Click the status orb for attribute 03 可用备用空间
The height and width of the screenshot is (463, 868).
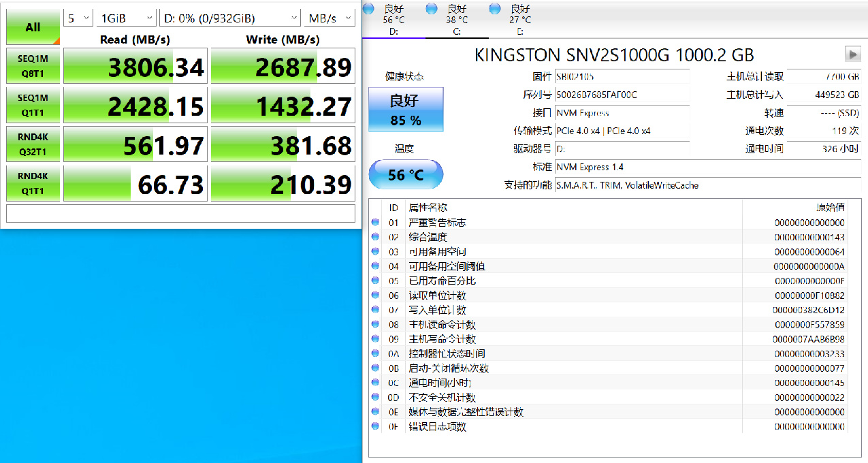pos(375,251)
